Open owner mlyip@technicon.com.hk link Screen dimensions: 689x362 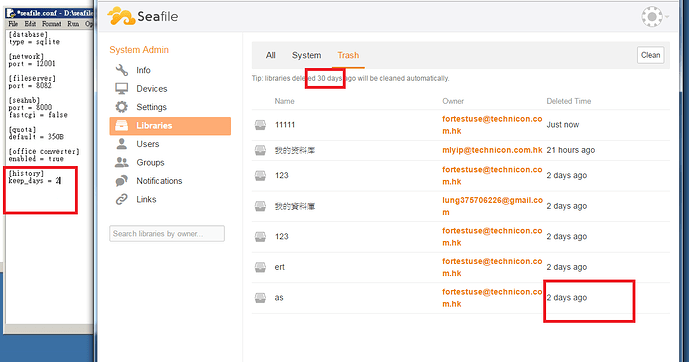point(492,150)
